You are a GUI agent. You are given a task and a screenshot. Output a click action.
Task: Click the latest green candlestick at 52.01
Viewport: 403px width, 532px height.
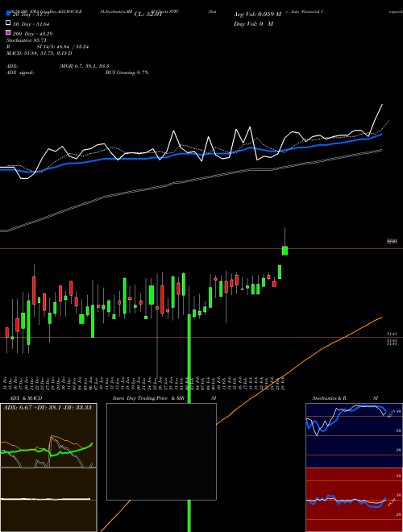tap(285, 251)
